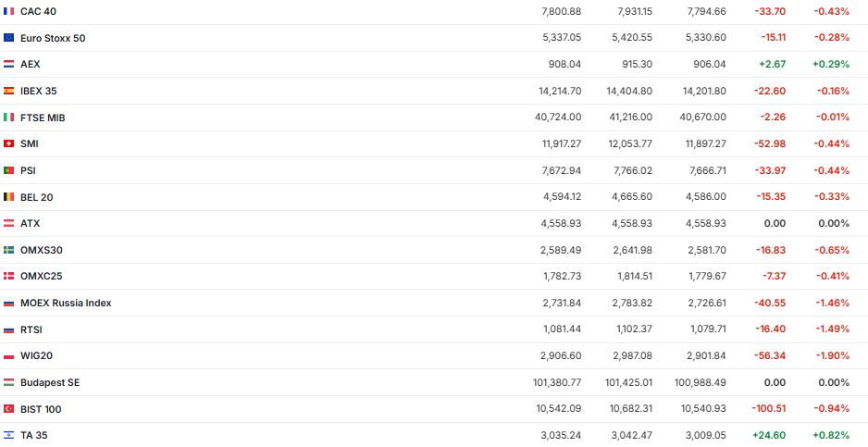Go to the WIG20 index page

click(x=33, y=356)
